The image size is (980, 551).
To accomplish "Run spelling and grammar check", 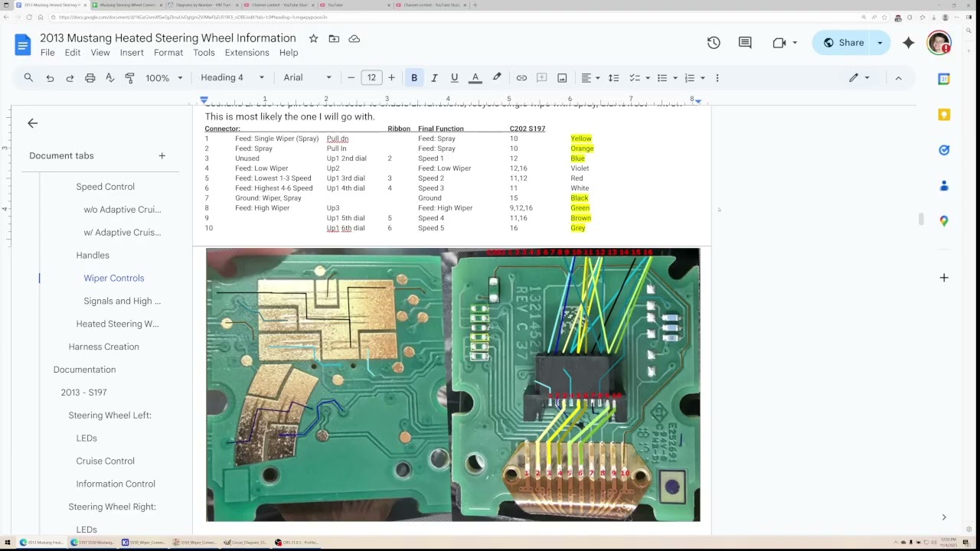I will tap(109, 77).
